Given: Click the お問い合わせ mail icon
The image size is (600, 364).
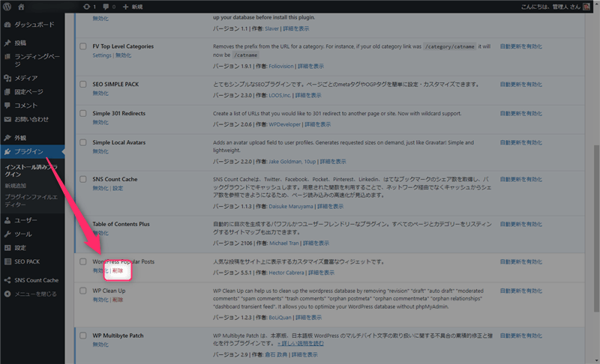Looking at the screenshot, I should pos(7,119).
